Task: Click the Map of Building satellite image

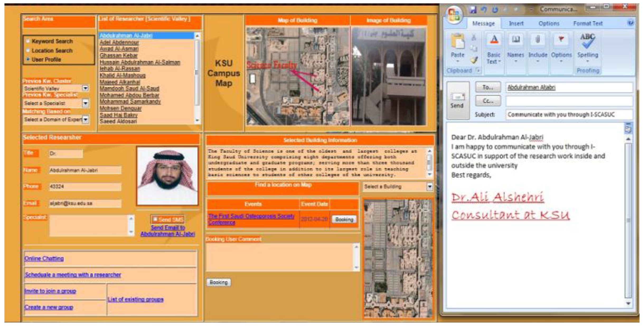Action: [x=298, y=76]
